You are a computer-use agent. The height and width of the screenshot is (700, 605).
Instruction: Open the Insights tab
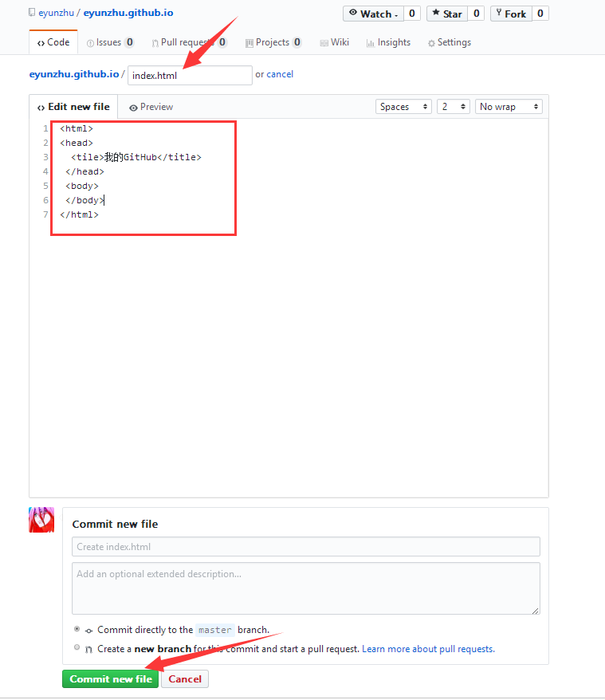point(388,42)
